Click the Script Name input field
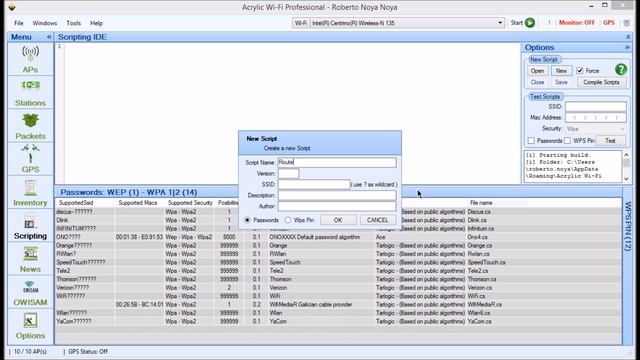This screenshot has height=360, width=640. pos(337,162)
